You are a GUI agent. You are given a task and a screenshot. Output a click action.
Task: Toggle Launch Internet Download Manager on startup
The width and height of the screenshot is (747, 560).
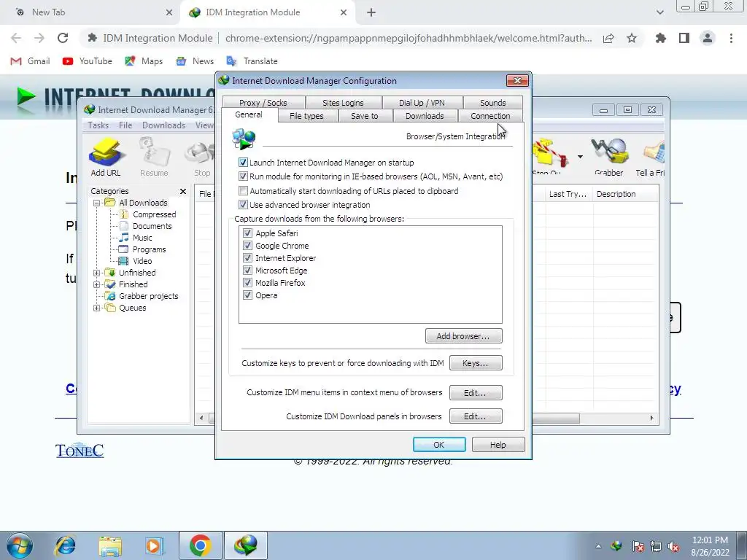(x=243, y=163)
